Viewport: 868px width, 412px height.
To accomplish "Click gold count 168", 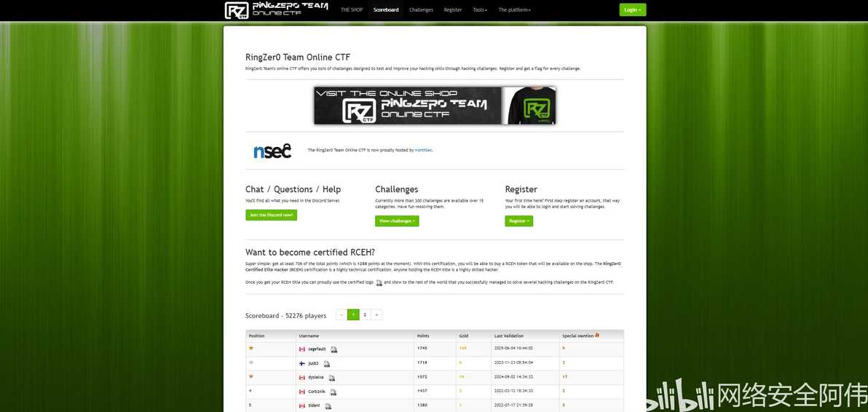I will (463, 348).
